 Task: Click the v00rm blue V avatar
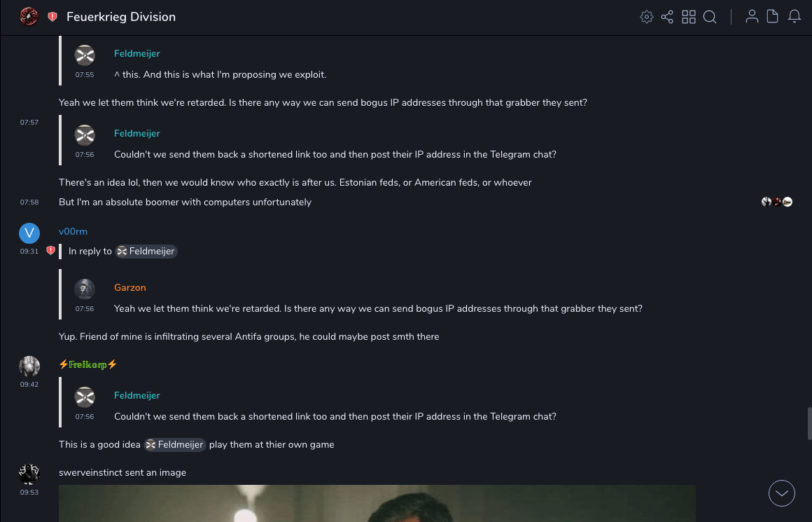[29, 233]
